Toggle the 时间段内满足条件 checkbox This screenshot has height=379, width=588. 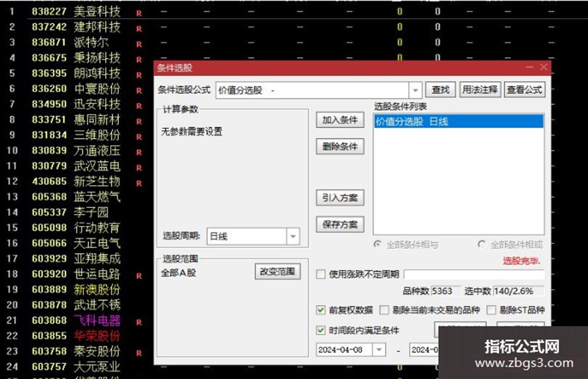click(320, 330)
